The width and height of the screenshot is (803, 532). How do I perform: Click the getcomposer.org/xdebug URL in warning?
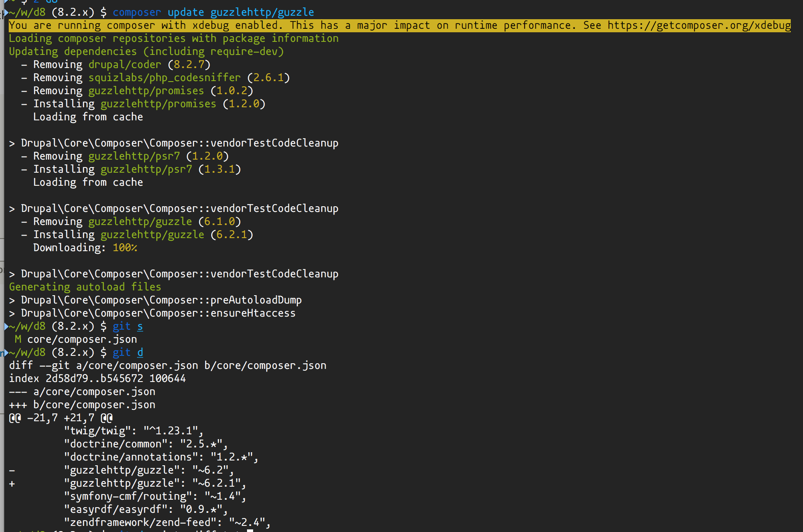pos(699,25)
